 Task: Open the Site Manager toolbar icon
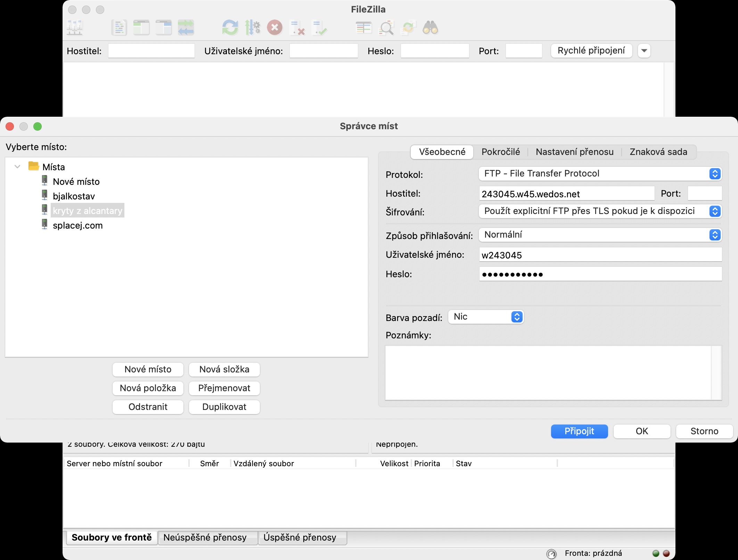74,27
